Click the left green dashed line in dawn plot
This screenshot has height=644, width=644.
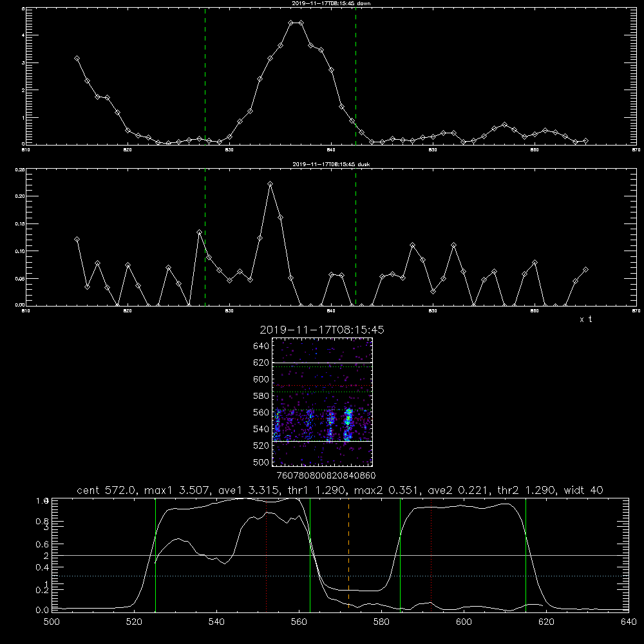[205, 76]
